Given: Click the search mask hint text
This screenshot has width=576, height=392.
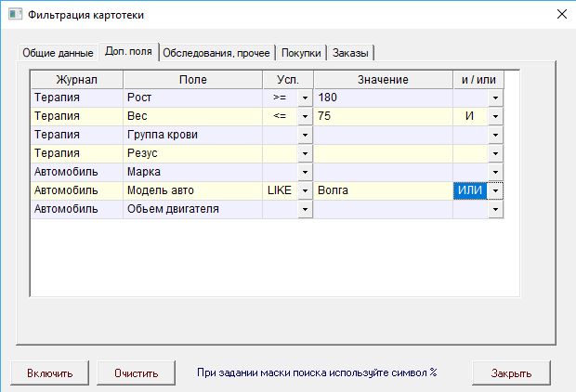Looking at the screenshot, I should tap(317, 372).
